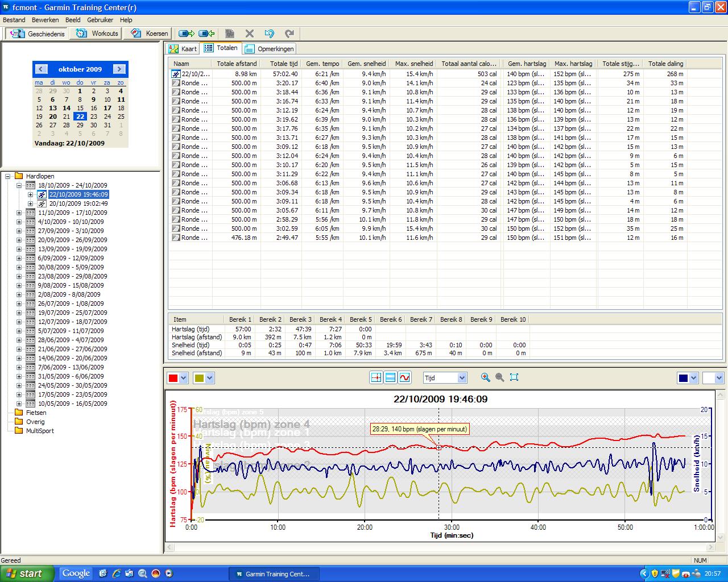Click the activity icon of 20/10/2009 19:02:49
The width and height of the screenshot is (728, 582).
click(x=42, y=203)
